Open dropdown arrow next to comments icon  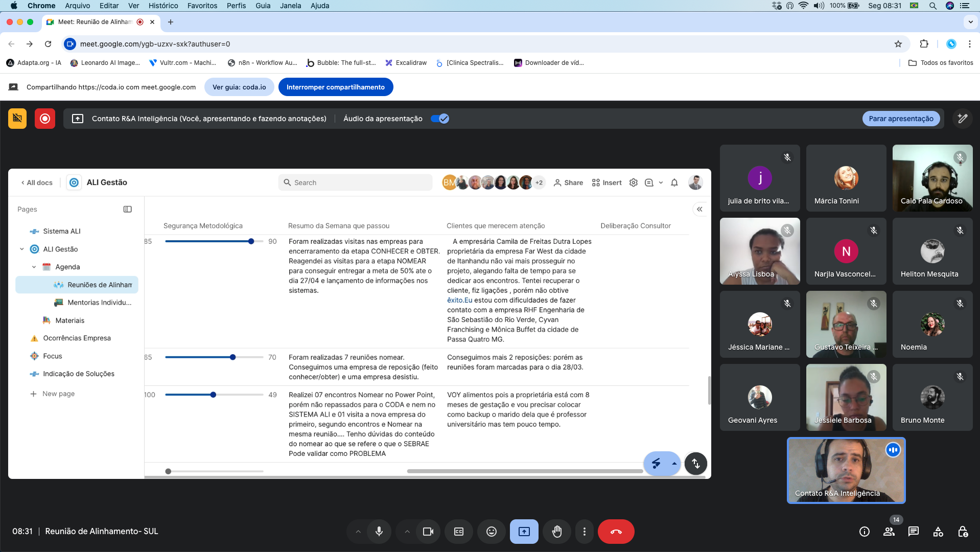pyautogui.click(x=661, y=182)
